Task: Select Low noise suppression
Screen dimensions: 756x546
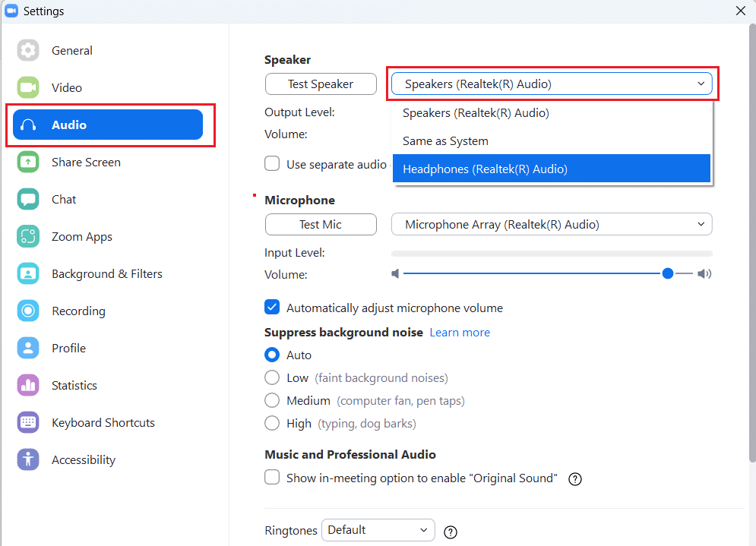Action: click(x=272, y=377)
